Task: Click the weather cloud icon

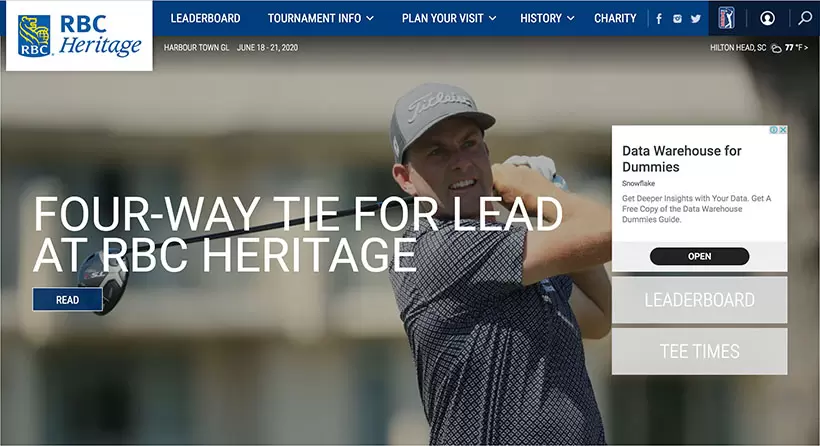Action: 776,48
